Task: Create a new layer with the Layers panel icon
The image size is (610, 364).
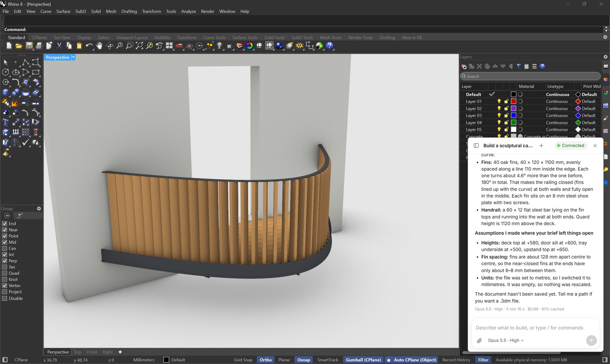Action: [x=464, y=66]
